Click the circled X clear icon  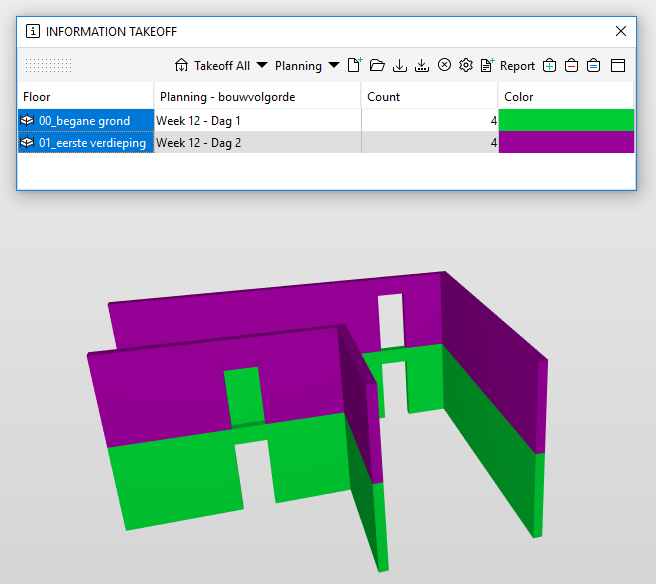444,66
